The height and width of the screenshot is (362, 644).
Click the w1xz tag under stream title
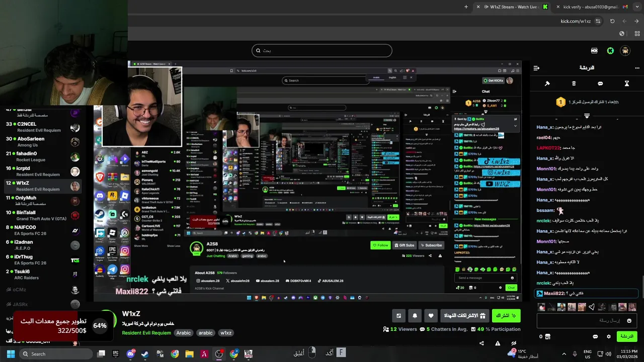226,333
